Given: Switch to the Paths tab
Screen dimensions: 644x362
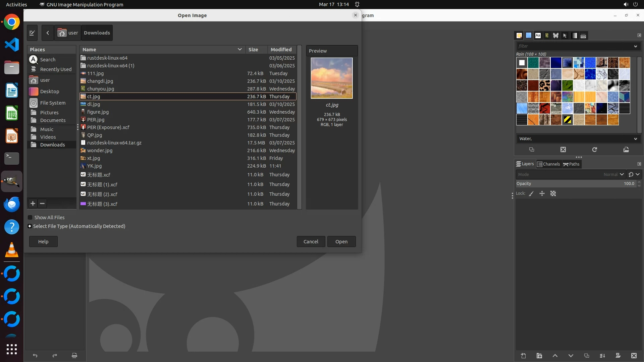Looking at the screenshot, I should point(572,164).
